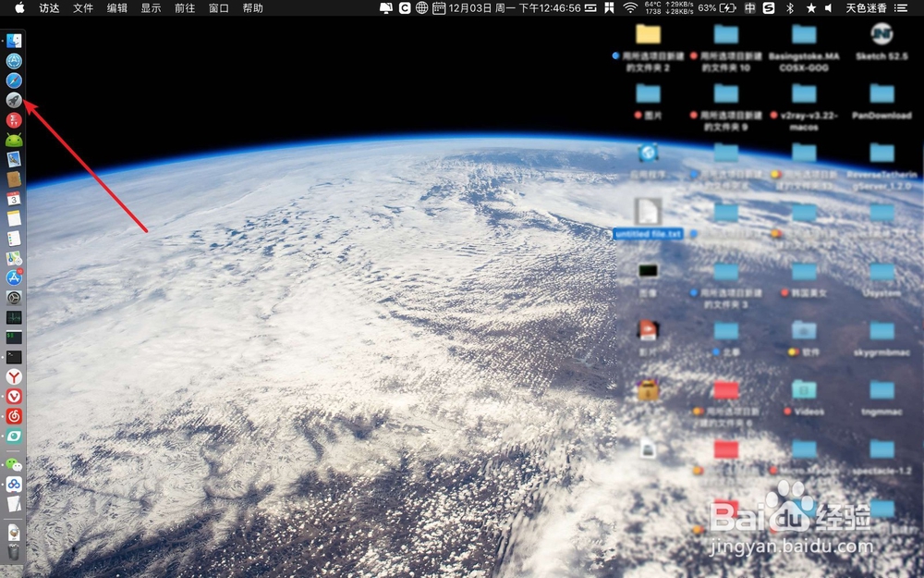Screen dimensions: 924x578
Task: Open the yellow Notes app in Dock
Action: pyautogui.click(x=14, y=218)
